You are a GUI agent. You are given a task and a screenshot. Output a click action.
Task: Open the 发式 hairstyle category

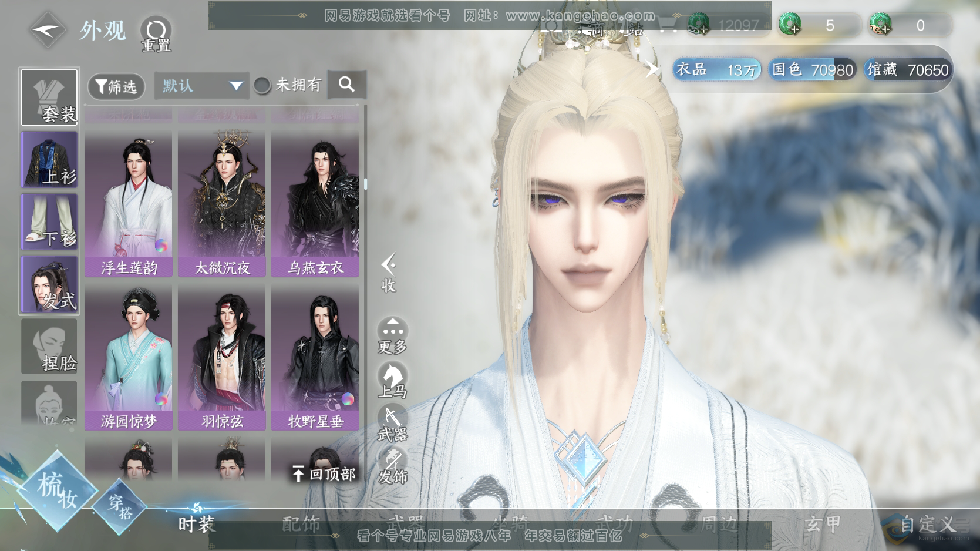click(49, 284)
